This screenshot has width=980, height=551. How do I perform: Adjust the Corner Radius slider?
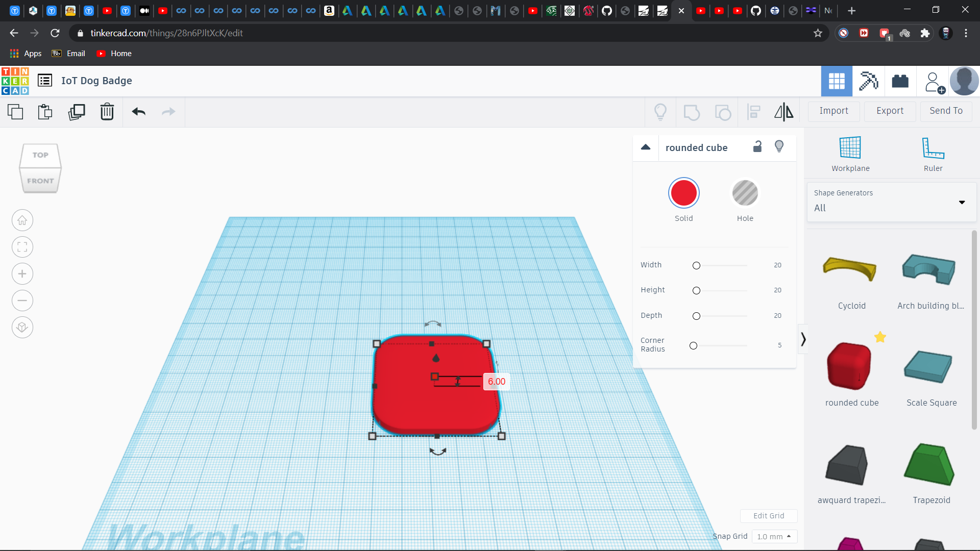coord(694,345)
